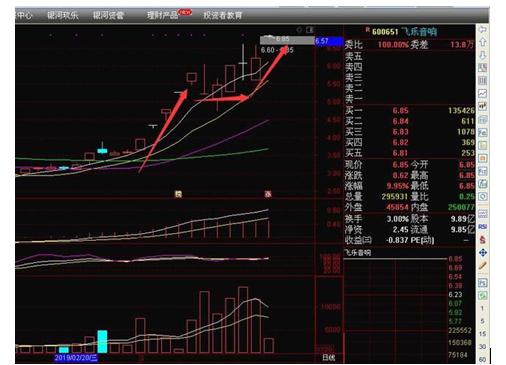Open the RSI indicator button
The width and height of the screenshot is (506, 365).
click(x=482, y=227)
